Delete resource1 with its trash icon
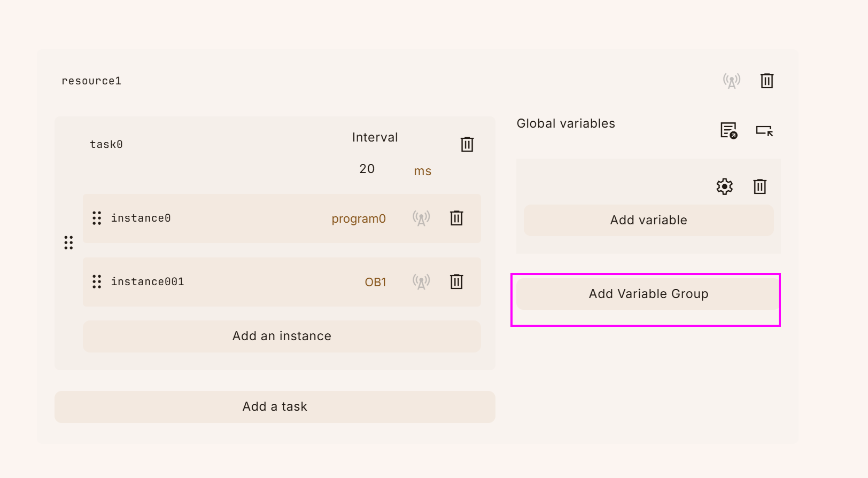Screen dimensions: 868x478 [x=767, y=81]
